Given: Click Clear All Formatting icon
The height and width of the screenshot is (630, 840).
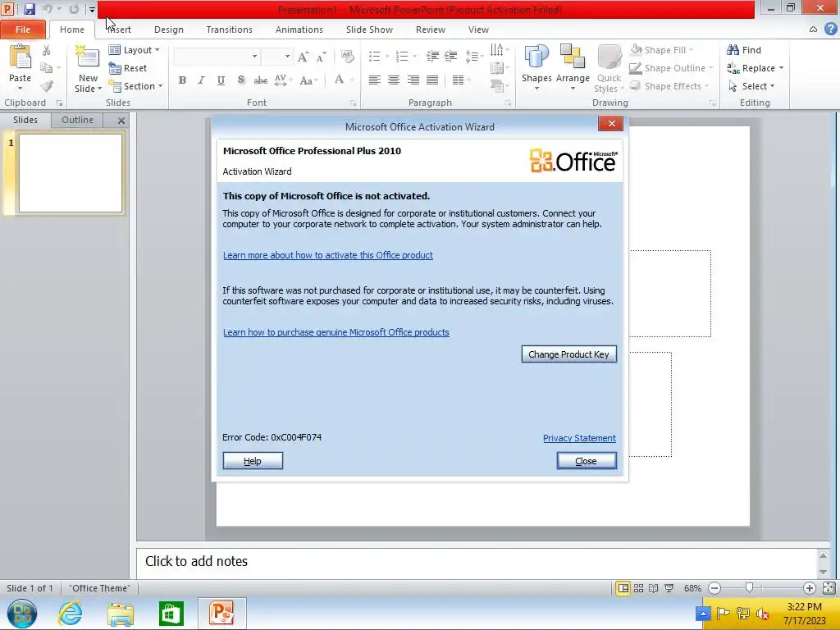Looking at the screenshot, I should coord(347,57).
